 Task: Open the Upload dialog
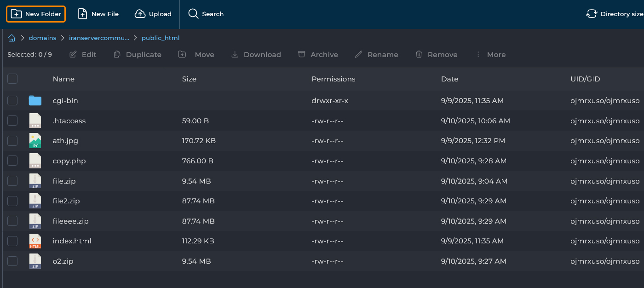pyautogui.click(x=153, y=14)
